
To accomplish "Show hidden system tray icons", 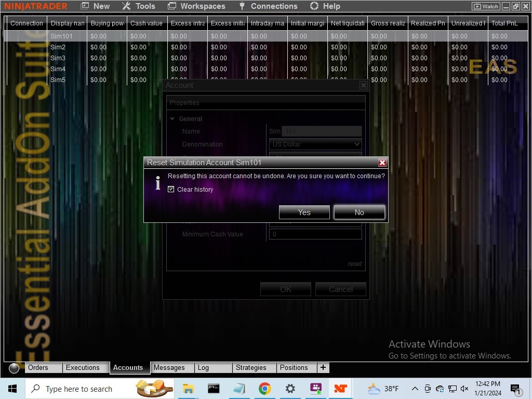I will (415, 389).
